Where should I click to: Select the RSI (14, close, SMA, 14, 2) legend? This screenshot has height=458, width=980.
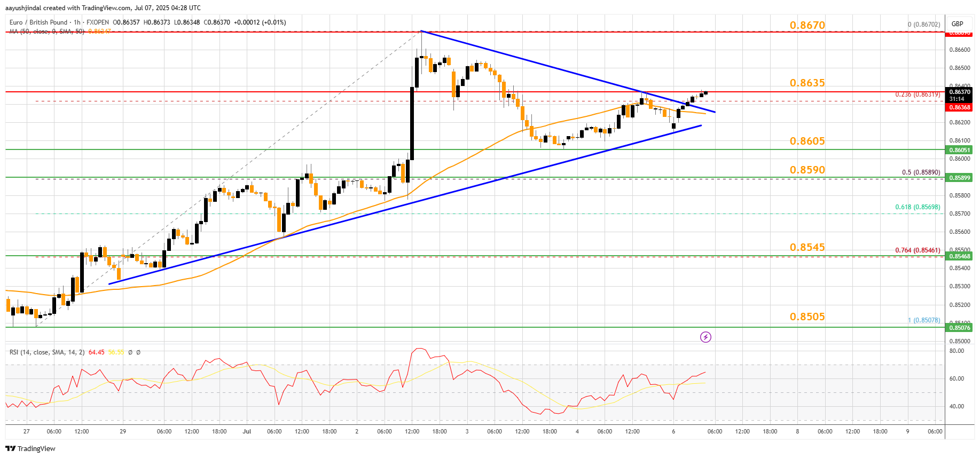(x=47, y=352)
